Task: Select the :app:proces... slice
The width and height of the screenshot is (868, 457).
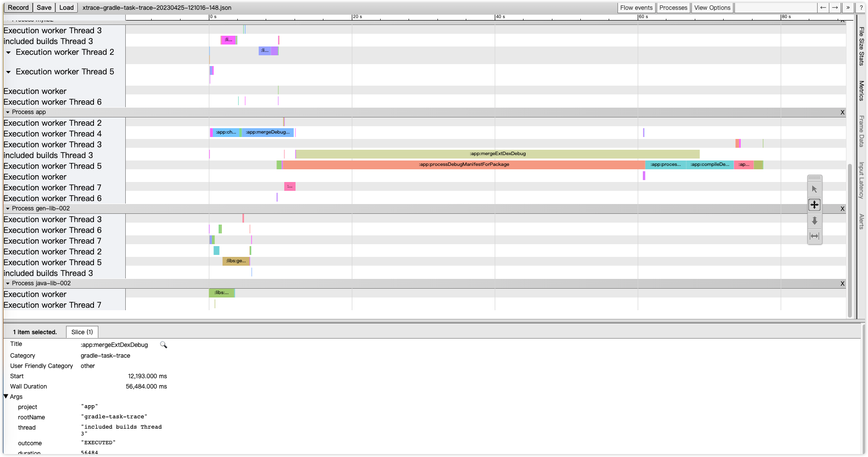Action: tap(665, 164)
